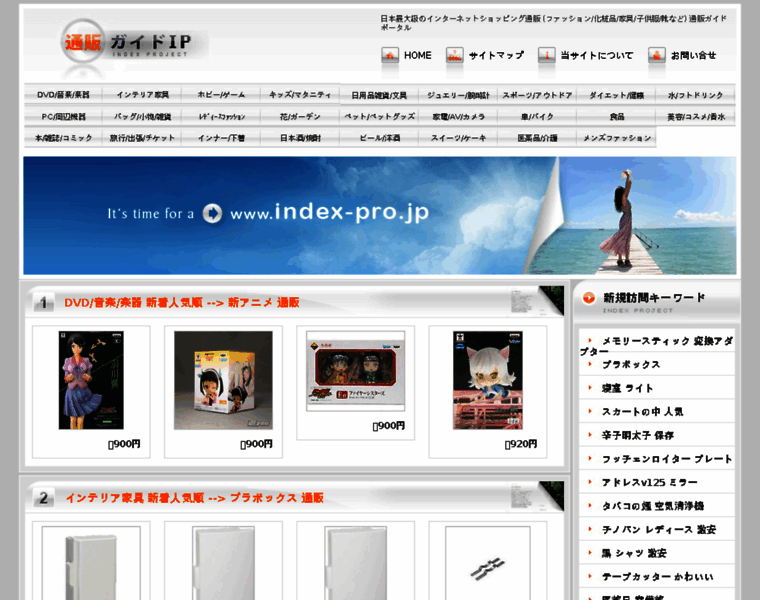
Task: Click the 920円 price label
Action: click(521, 444)
